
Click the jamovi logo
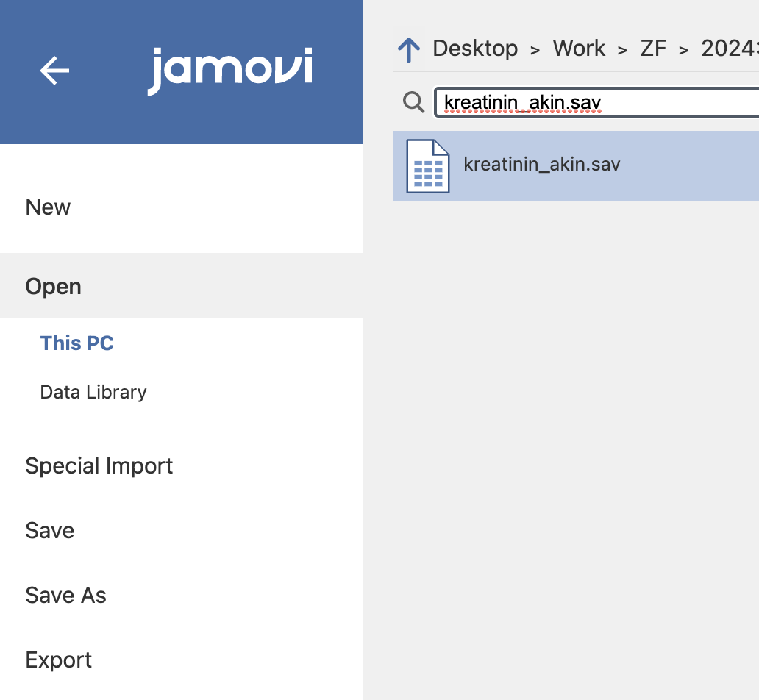click(230, 71)
